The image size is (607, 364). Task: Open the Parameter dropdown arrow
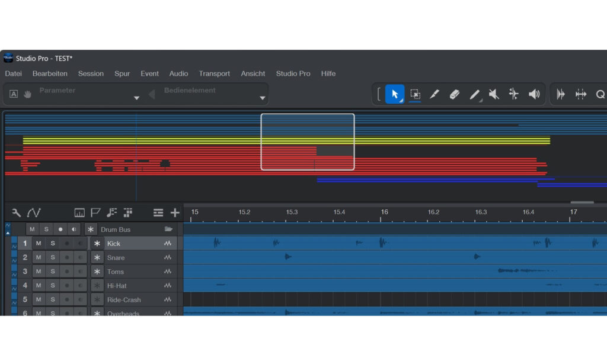[136, 98]
